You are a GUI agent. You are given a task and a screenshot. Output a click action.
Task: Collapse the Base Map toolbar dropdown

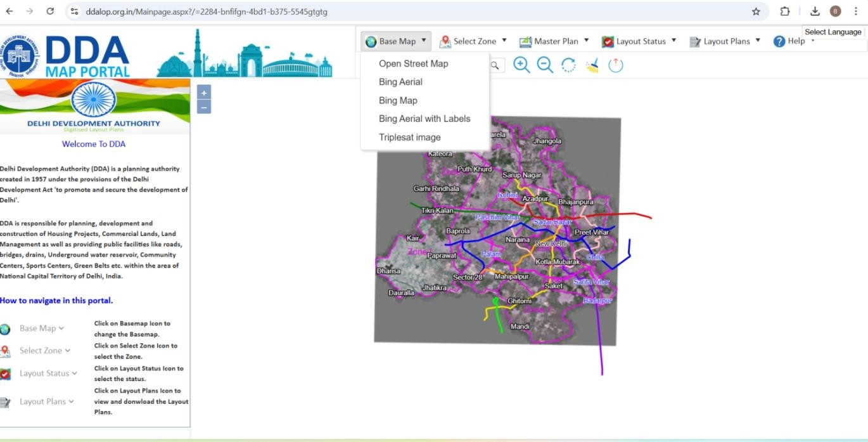pyautogui.click(x=397, y=41)
